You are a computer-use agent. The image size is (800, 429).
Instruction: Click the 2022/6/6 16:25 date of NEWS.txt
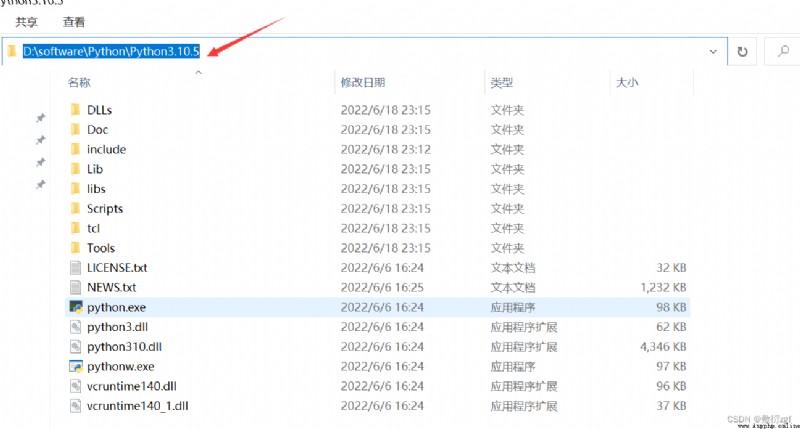pyautogui.click(x=382, y=287)
